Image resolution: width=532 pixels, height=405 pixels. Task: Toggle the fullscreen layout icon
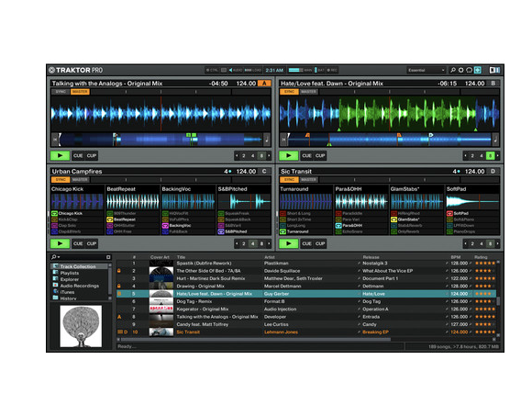[x=477, y=70]
